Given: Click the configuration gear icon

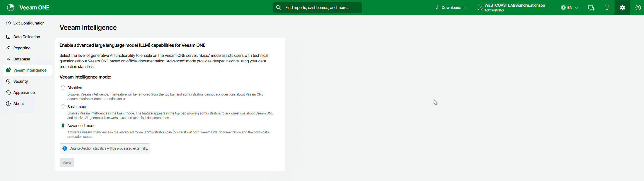Looking at the screenshot, I should pyautogui.click(x=622, y=8).
